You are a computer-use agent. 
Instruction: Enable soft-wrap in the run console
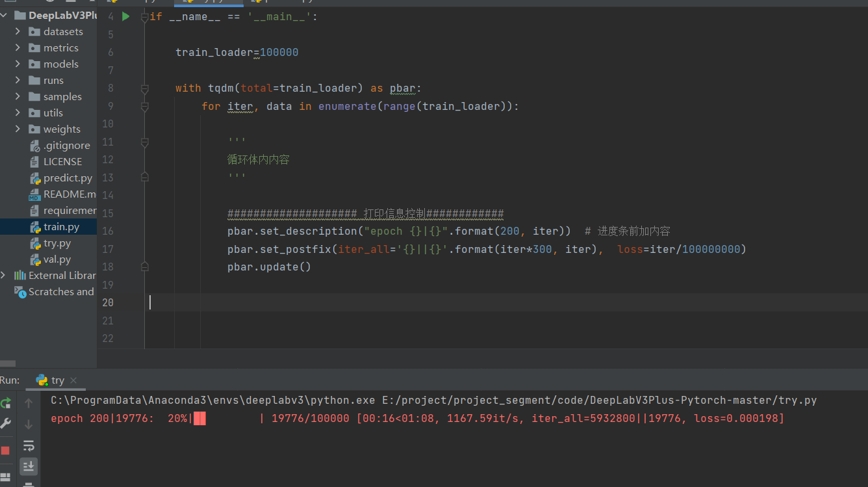click(x=29, y=445)
